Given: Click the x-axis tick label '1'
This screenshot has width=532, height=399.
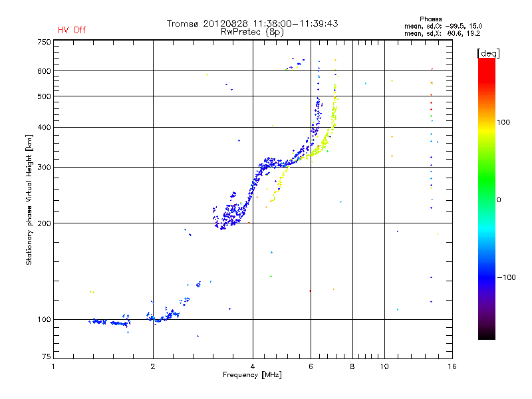Looking at the screenshot, I should [53, 366].
